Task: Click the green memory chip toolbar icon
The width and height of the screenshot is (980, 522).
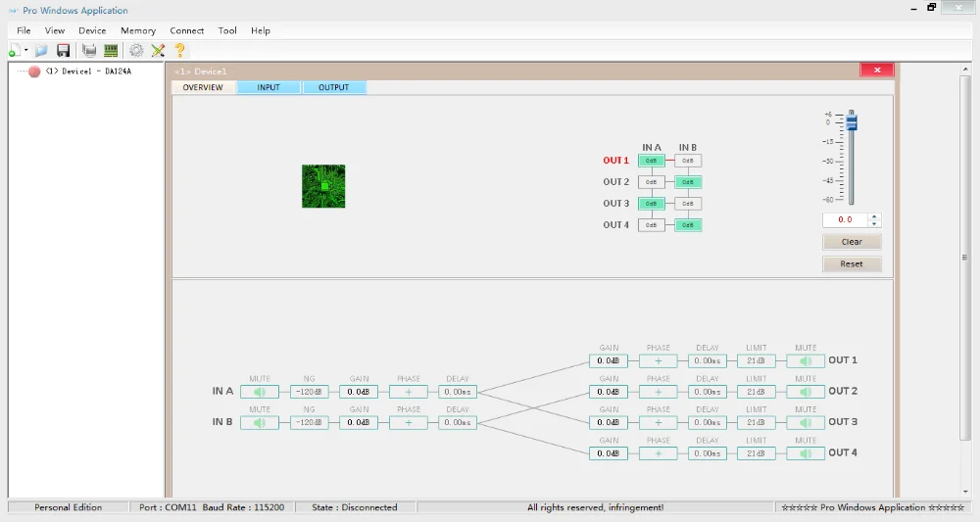Action: pos(111,51)
